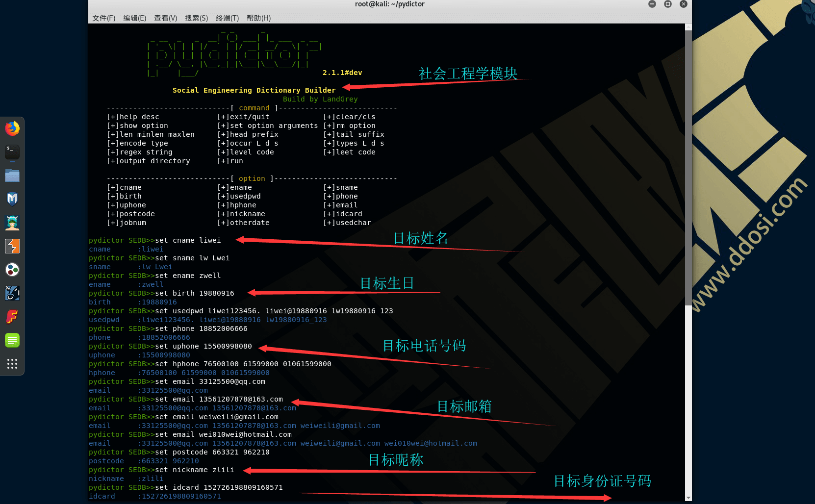Launch BeEF dock icon
The height and width of the screenshot is (504, 815).
tap(12, 293)
